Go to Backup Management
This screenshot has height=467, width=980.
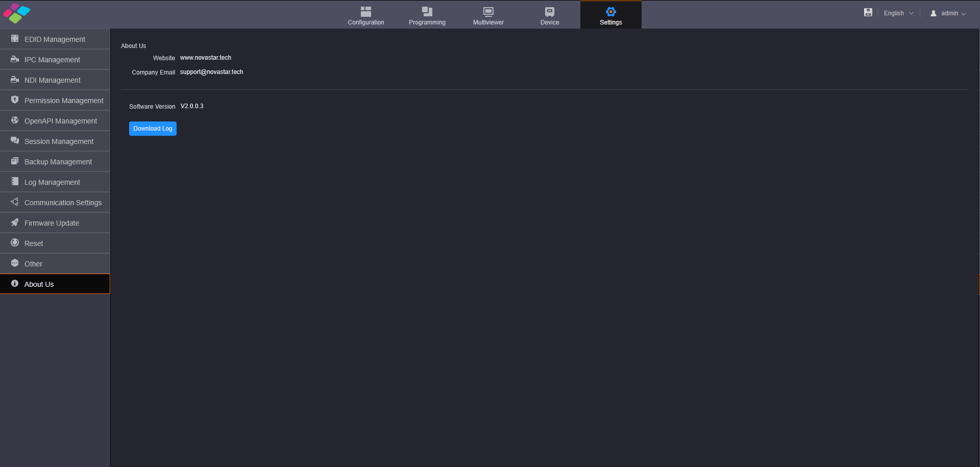(x=55, y=161)
